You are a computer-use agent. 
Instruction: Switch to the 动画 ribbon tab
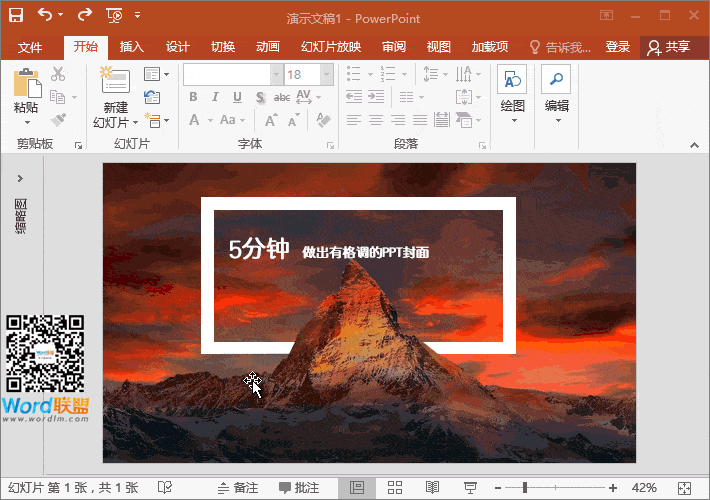tap(268, 47)
